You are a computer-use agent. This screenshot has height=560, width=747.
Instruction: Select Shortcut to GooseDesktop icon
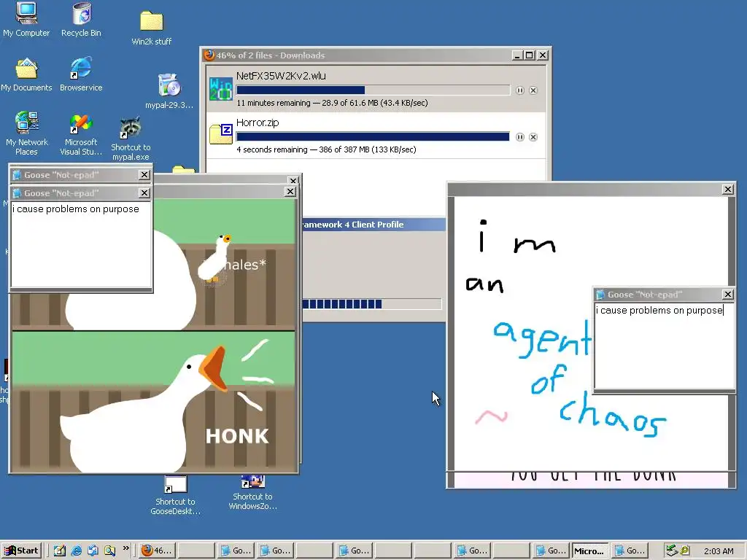coord(175,495)
